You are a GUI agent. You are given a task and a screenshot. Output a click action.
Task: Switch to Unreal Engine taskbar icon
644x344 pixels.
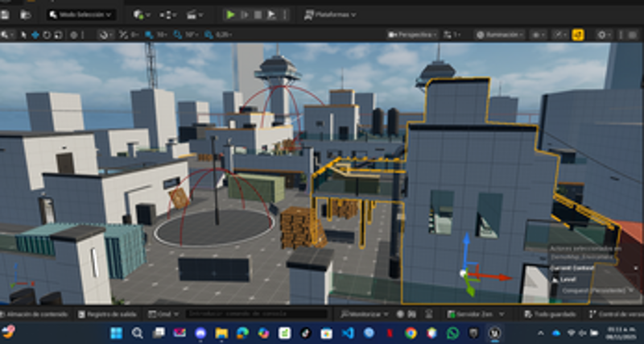495,333
